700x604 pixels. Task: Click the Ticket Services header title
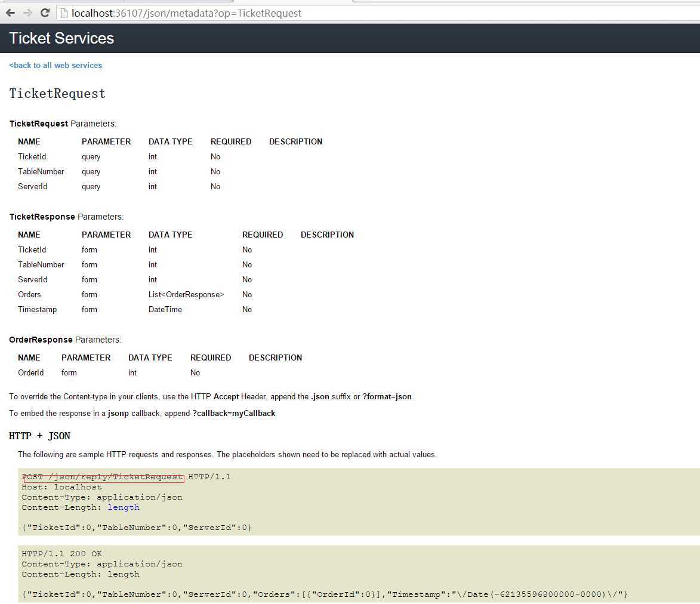coord(61,38)
